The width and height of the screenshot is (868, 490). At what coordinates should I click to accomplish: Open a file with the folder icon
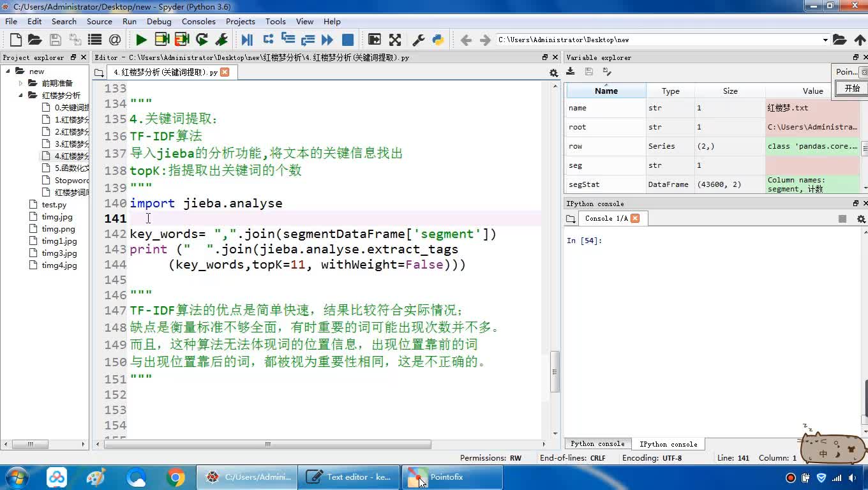(35, 40)
